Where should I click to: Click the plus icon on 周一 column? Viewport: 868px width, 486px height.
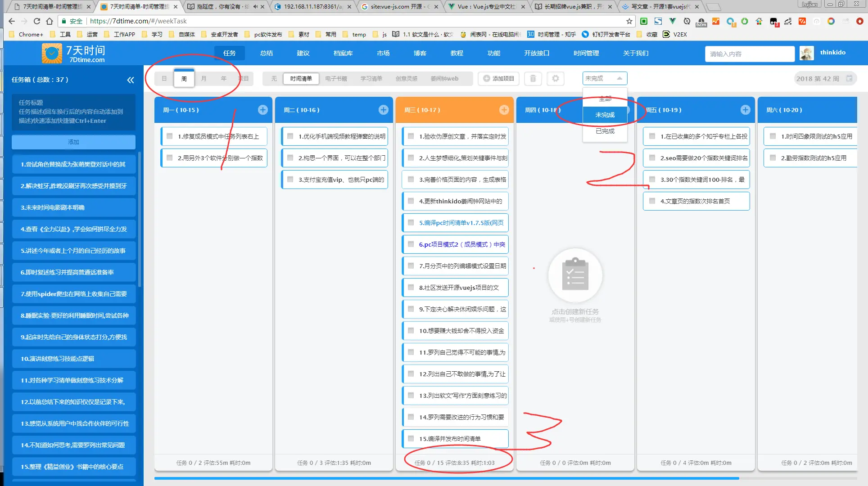tap(263, 110)
